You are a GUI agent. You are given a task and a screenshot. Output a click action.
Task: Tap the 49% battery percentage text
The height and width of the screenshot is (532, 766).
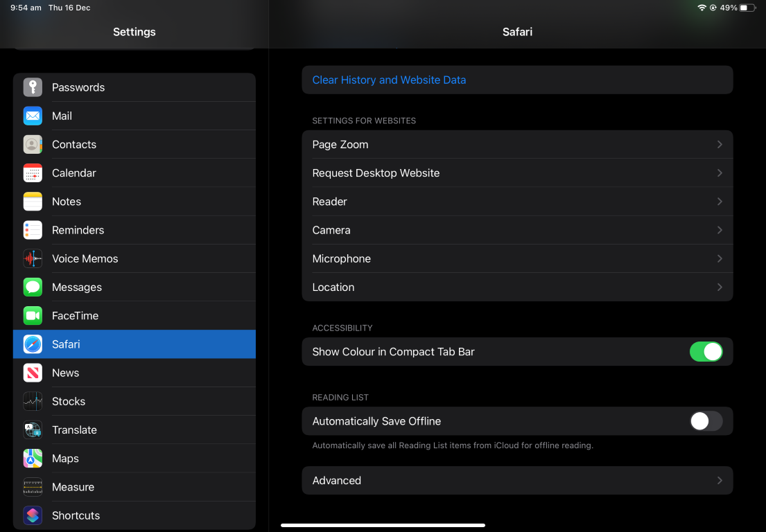coord(729,8)
